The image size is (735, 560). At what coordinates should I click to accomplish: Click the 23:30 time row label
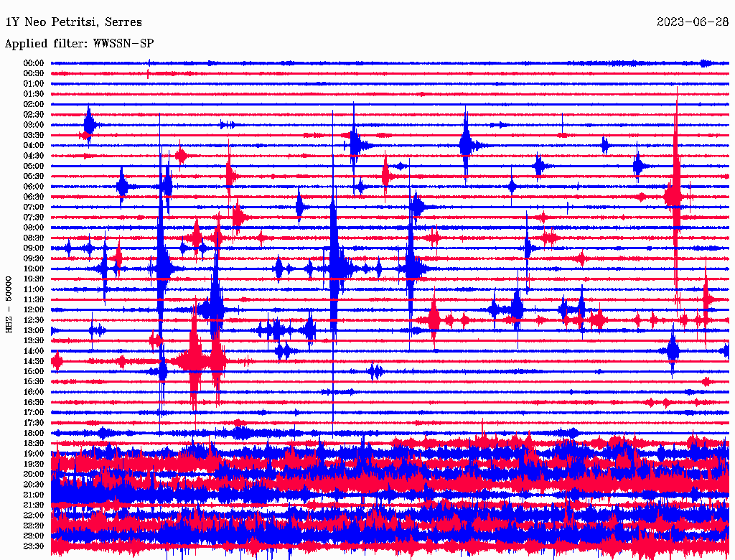(34, 546)
